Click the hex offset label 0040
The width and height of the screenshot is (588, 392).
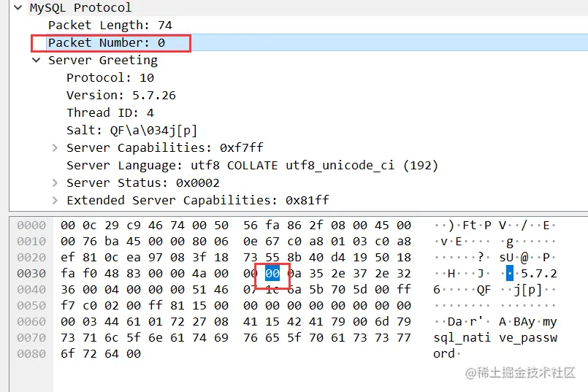(31, 289)
